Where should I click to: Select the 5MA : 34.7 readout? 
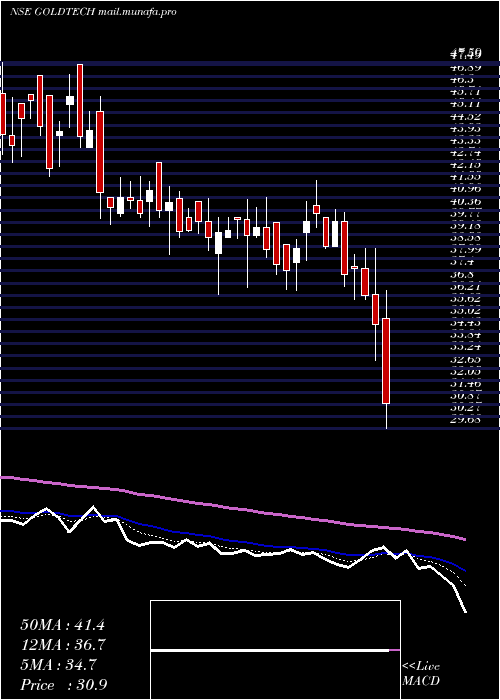pos(58,665)
